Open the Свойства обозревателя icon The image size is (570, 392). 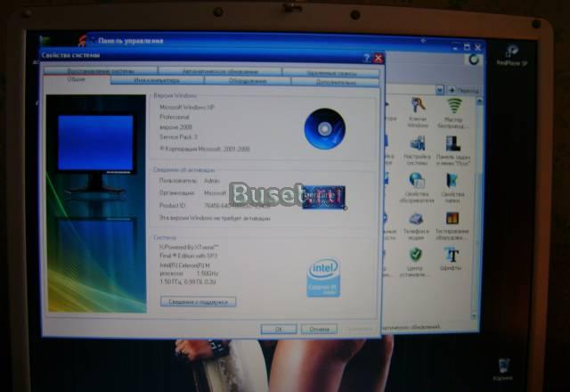(x=417, y=187)
